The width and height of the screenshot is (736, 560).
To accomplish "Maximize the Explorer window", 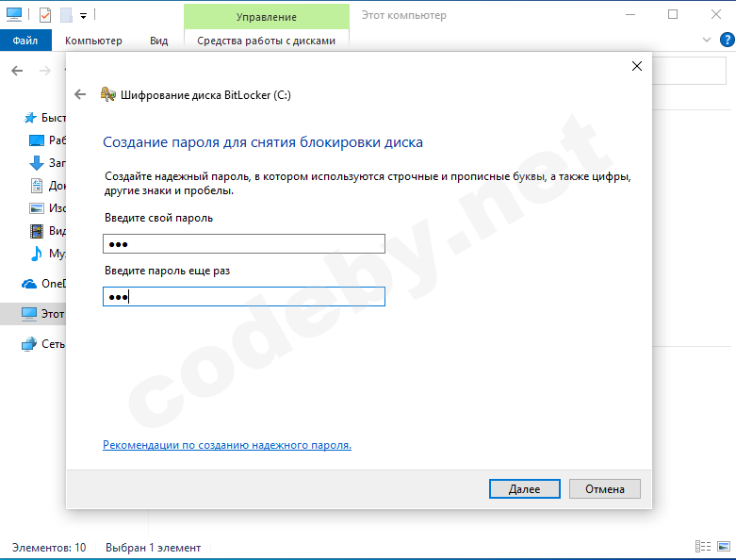I will pos(673,15).
